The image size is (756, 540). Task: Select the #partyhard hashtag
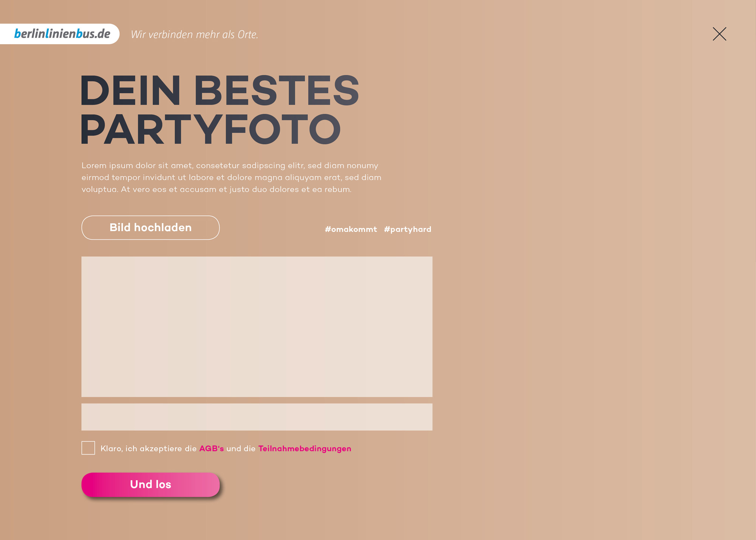coord(407,229)
